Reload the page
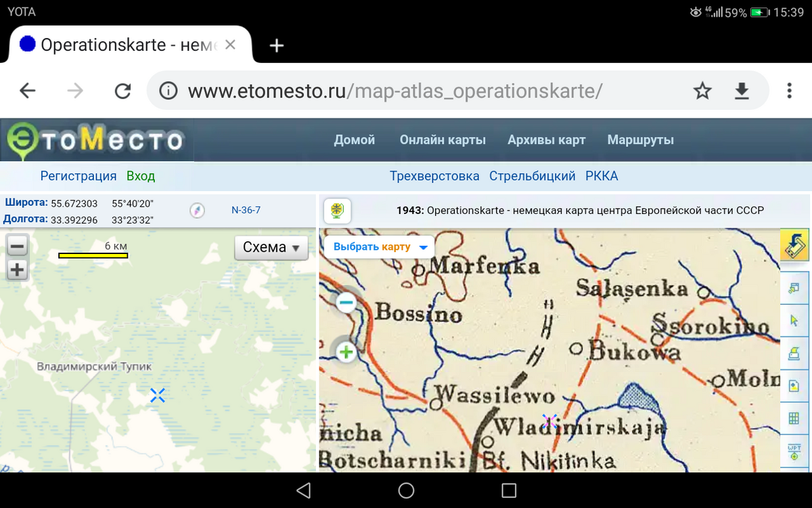 122,91
